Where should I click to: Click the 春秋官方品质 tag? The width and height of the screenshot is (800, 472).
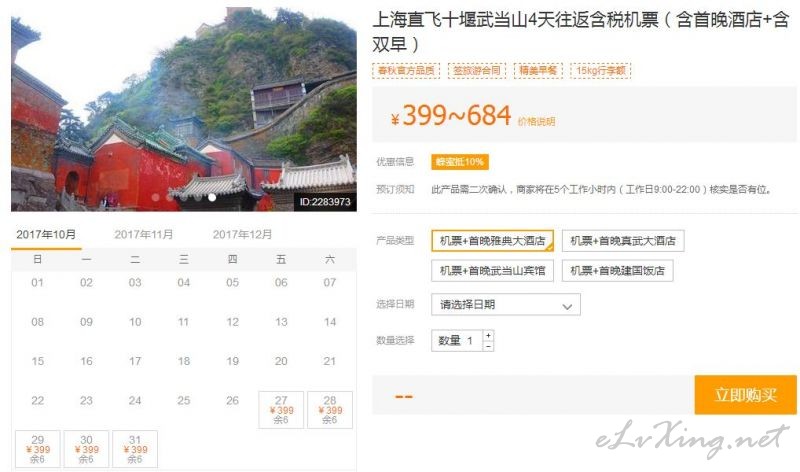click(x=406, y=70)
